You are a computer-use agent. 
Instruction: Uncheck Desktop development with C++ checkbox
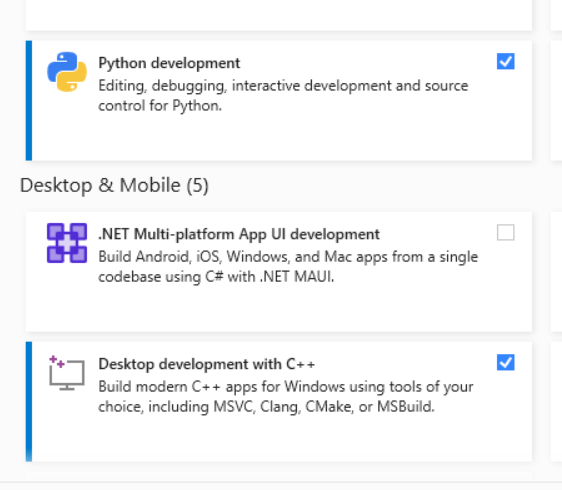[x=505, y=362]
